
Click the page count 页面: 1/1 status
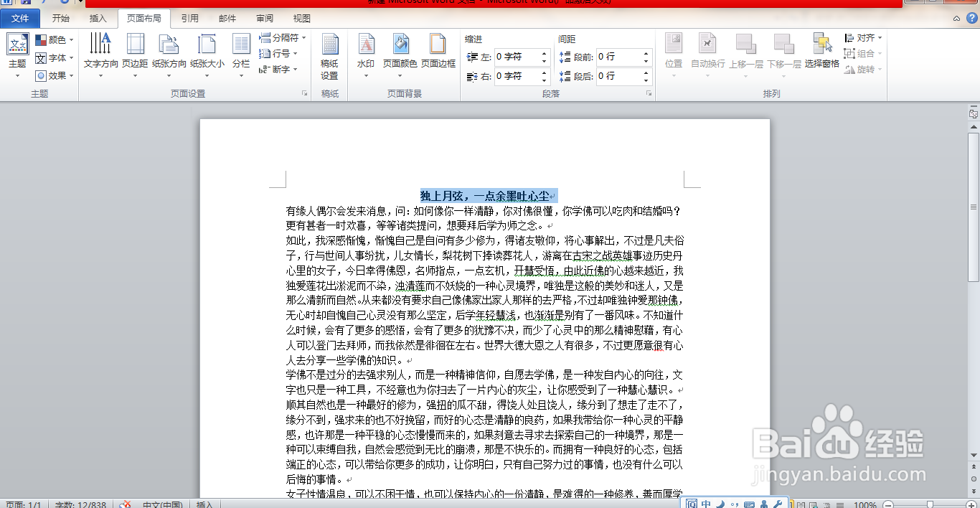24,505
